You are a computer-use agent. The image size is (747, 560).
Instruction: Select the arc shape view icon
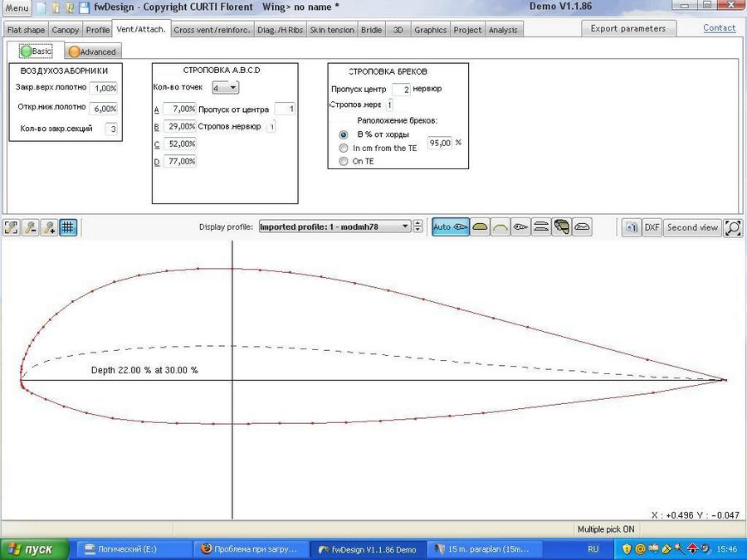500,227
